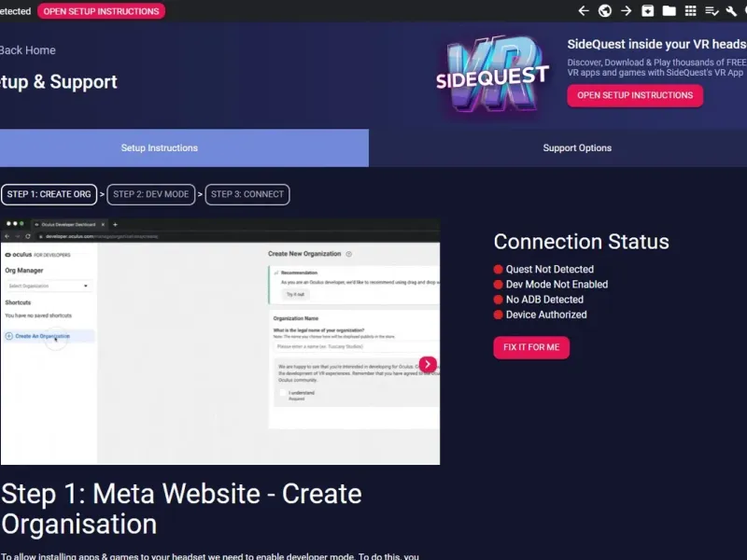
Task: Open the install APK box icon
Action: (x=648, y=11)
